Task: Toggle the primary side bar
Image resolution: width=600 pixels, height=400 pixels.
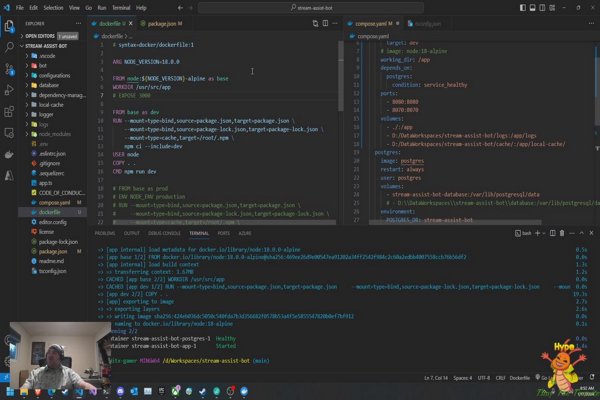Action: click(x=523, y=8)
